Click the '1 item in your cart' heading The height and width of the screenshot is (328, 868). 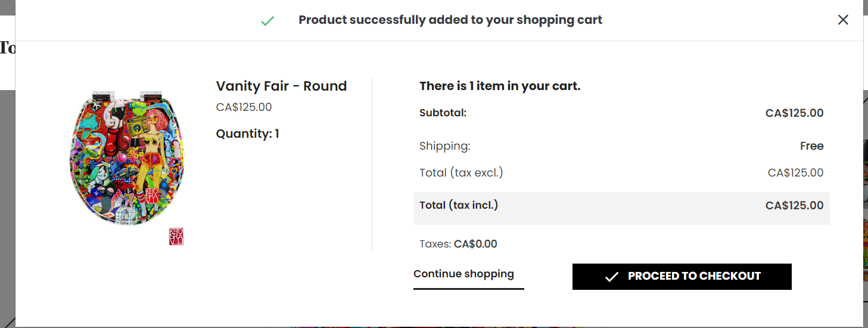tap(500, 86)
